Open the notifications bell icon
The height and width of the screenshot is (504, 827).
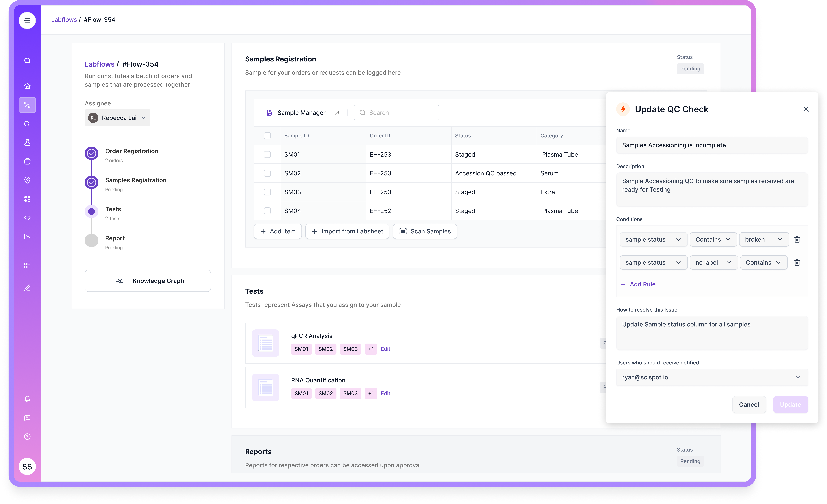(27, 399)
